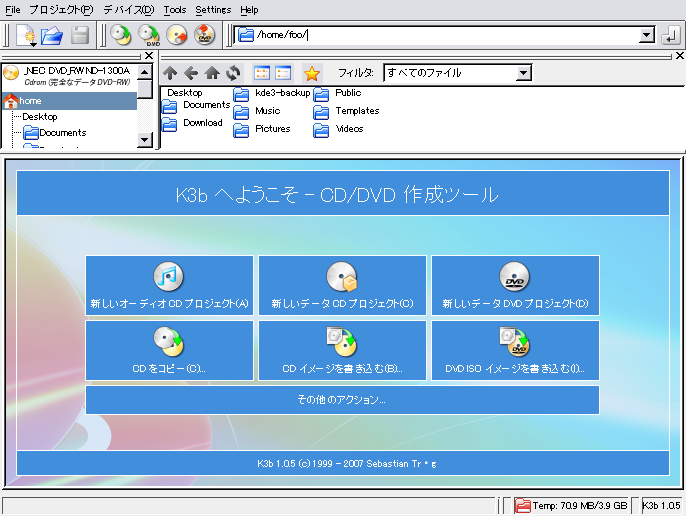Screen dimensions: 686x516
Task: Go up one directory with up arrow
Action: 170,73
